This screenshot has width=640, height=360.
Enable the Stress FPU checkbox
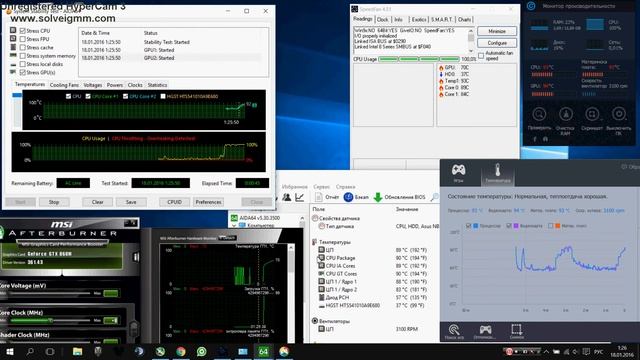click(23, 39)
